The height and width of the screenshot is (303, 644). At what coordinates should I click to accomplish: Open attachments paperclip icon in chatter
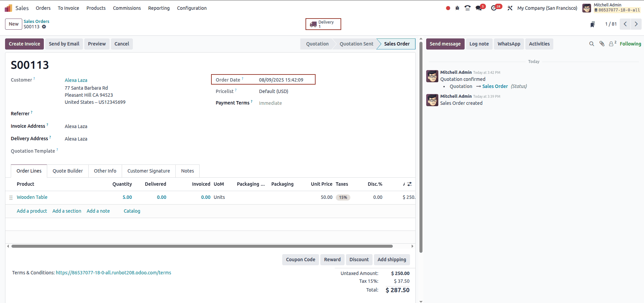click(x=602, y=44)
